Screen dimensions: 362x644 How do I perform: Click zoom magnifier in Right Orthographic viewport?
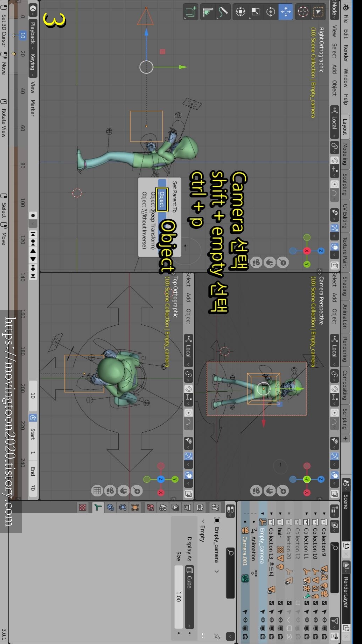tap(283, 262)
